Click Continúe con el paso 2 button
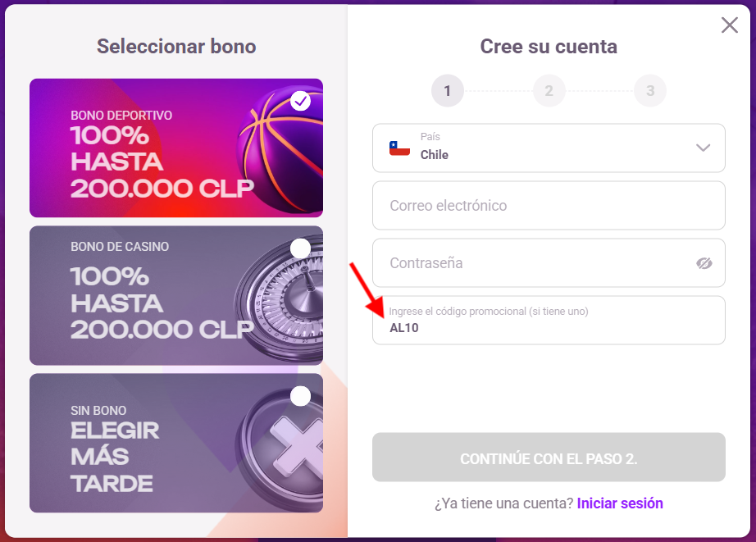This screenshot has width=756, height=542. click(x=549, y=457)
